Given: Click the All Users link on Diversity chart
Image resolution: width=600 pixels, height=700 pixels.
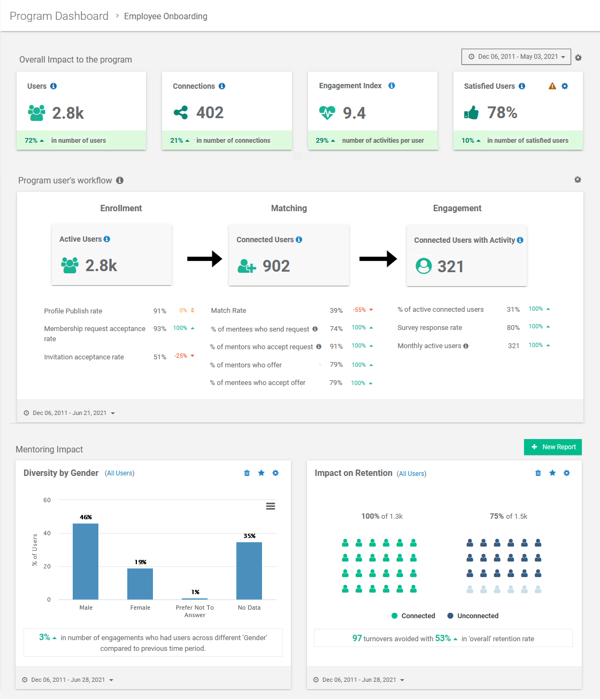Looking at the screenshot, I should point(120,473).
